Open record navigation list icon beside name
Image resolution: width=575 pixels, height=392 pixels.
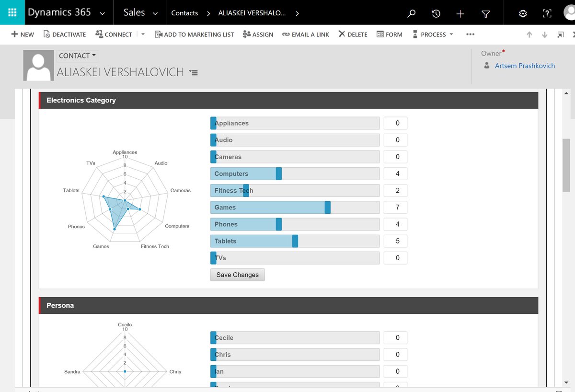point(193,73)
